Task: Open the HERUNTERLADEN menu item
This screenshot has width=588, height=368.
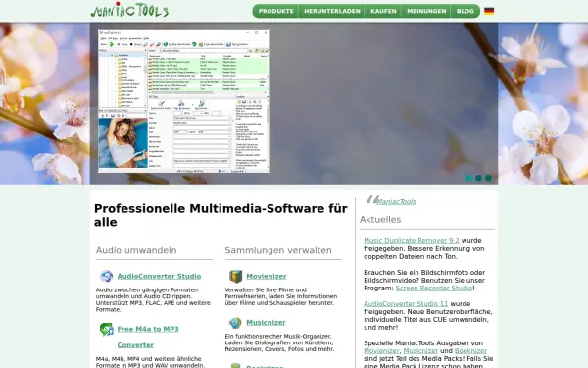Action: tap(332, 11)
